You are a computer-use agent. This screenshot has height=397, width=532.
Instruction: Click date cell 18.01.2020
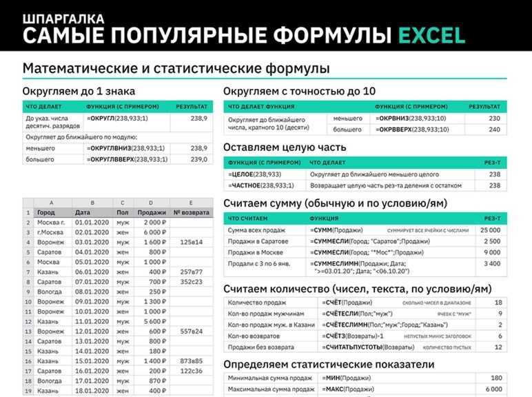click(92, 391)
